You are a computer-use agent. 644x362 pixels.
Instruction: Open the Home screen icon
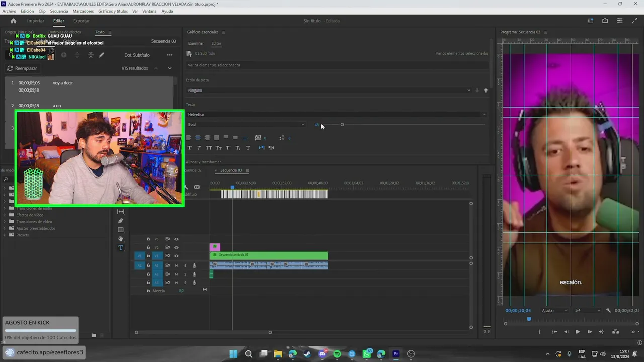(x=14, y=21)
